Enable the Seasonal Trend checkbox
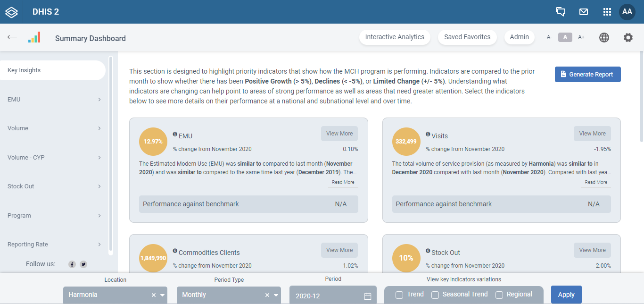Viewport: 644px width, 304px height. pos(435,294)
